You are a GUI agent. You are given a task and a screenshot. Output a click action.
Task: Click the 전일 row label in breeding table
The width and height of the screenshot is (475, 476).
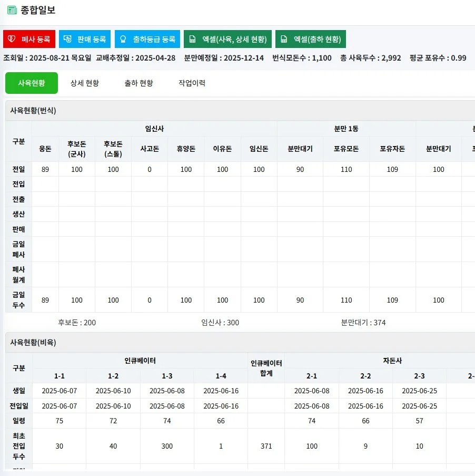tap(18, 169)
